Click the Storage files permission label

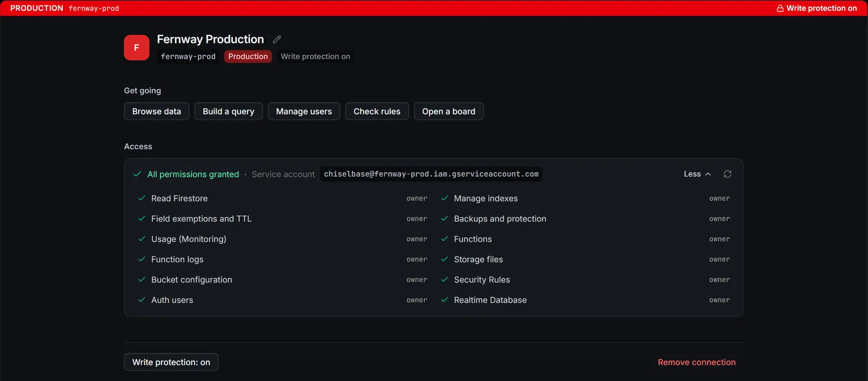pos(478,259)
